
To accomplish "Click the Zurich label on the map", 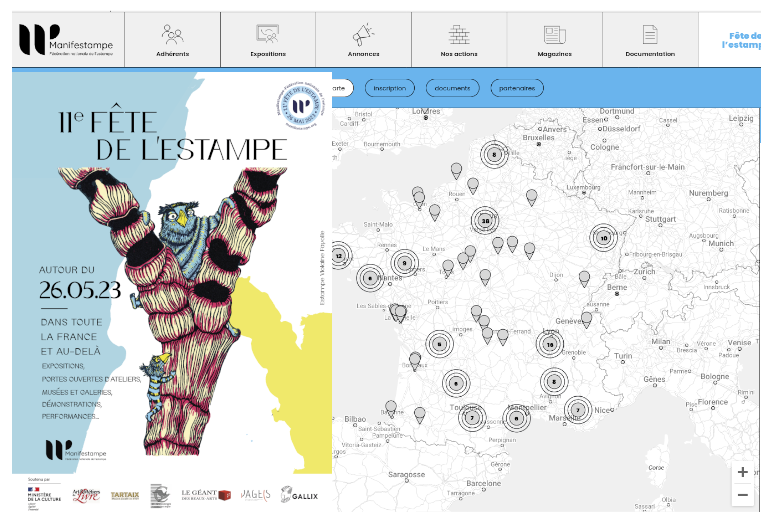I will (644, 271).
